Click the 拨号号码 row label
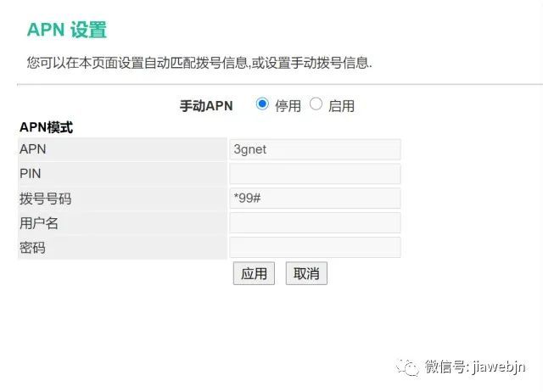The width and height of the screenshot is (543, 392). point(45,199)
